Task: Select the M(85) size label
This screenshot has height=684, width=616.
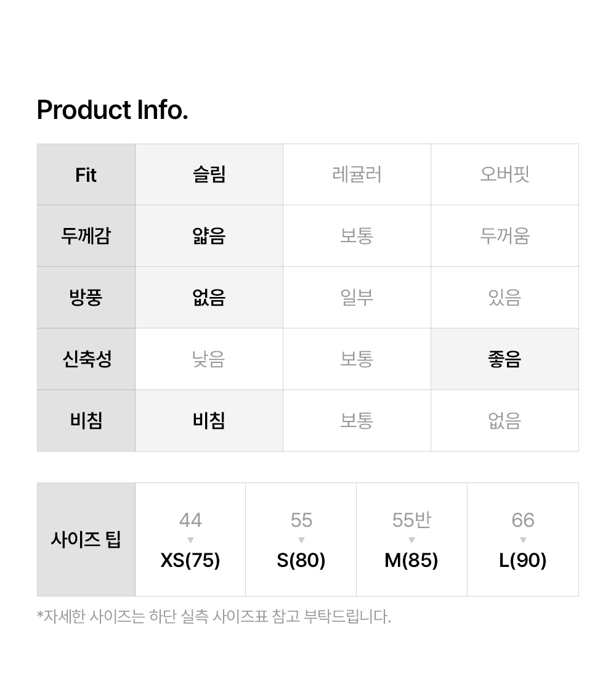Action: click(x=411, y=560)
